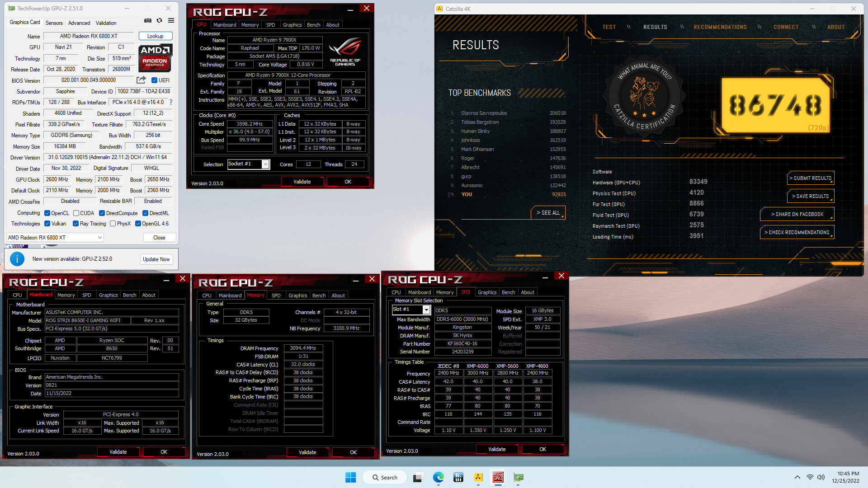Open Windows Start menu

350,477
